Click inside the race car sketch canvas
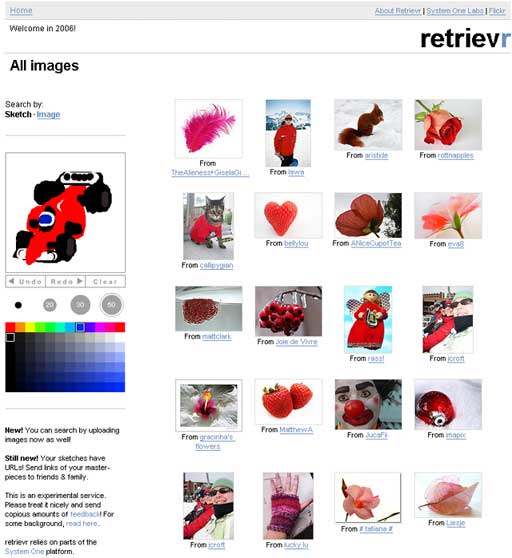Image resolution: width=512 pixels, height=558 pixels. [x=65, y=212]
